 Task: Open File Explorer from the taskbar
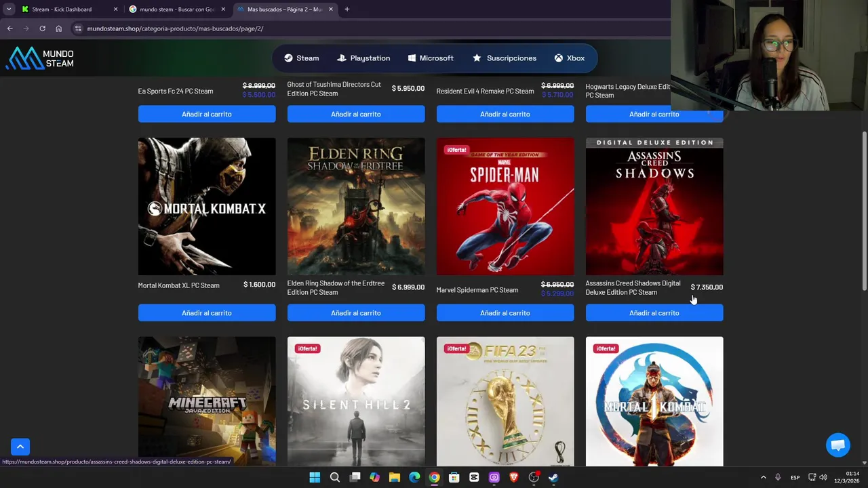[x=394, y=478]
